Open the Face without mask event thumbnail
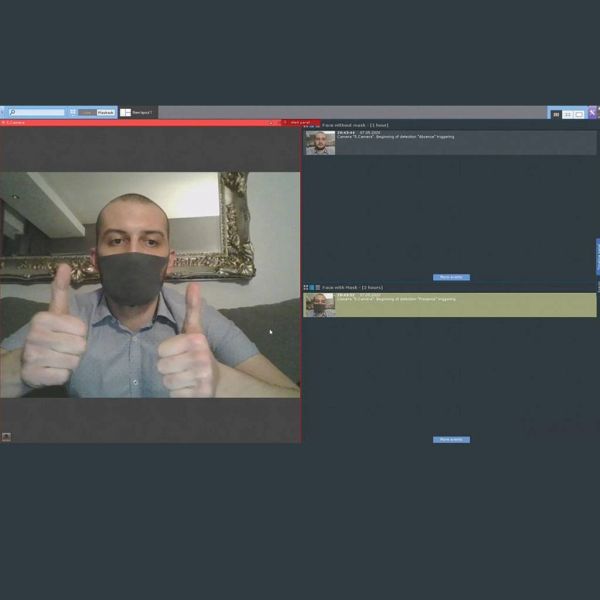 [320, 142]
